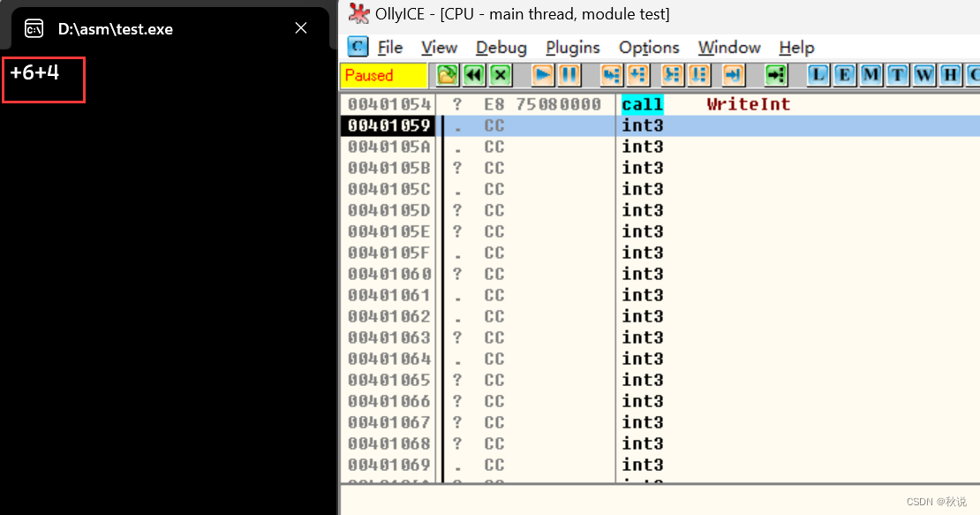Screen dimensions: 980x515
Task: Select address 00401069 row
Action: coord(388,466)
